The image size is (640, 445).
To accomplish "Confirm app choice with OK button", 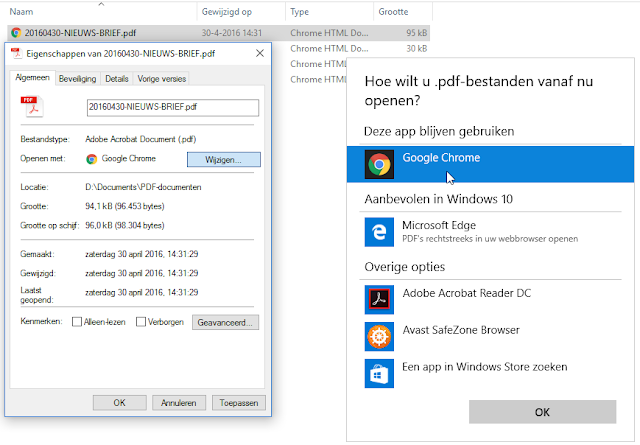I will pyautogui.click(x=542, y=412).
